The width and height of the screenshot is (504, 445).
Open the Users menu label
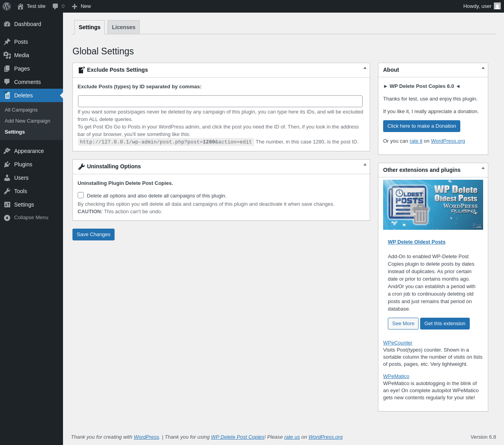(x=21, y=178)
